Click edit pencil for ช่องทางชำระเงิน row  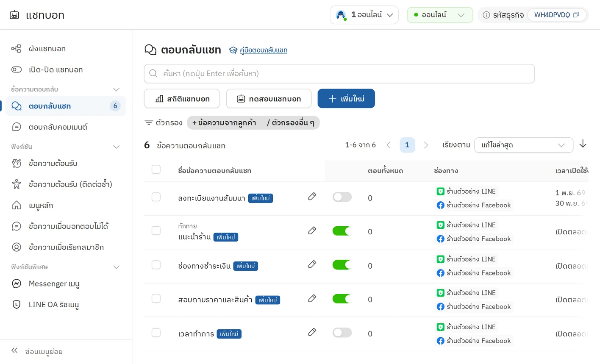(312, 264)
